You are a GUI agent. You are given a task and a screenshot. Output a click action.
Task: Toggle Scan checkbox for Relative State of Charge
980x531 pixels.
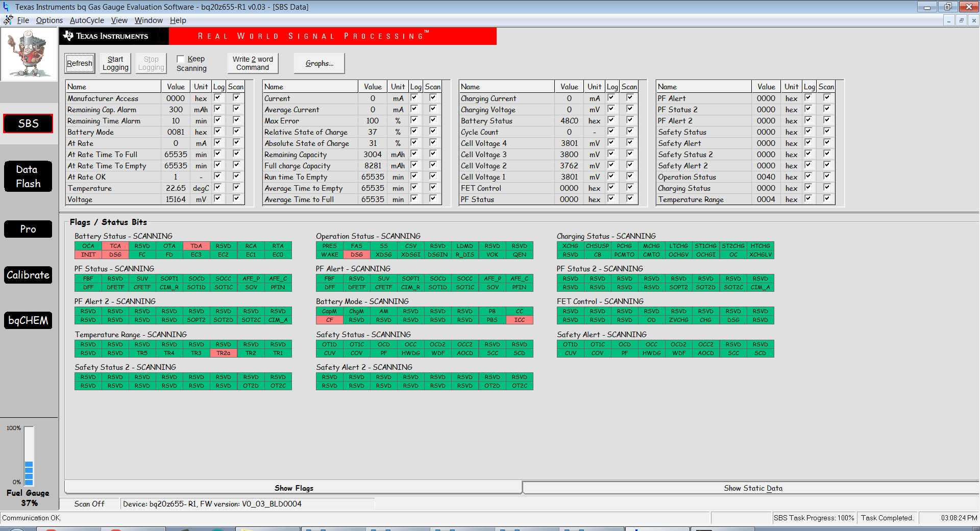point(433,131)
